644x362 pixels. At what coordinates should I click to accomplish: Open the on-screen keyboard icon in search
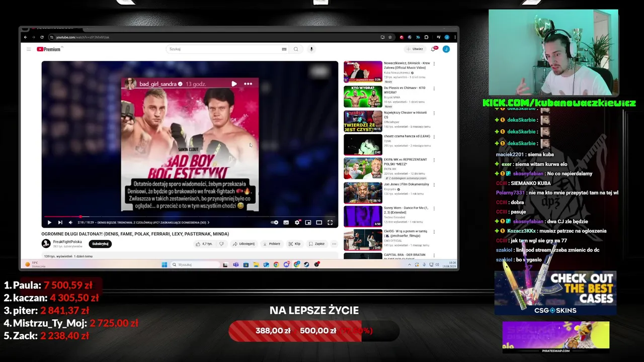coord(284,49)
